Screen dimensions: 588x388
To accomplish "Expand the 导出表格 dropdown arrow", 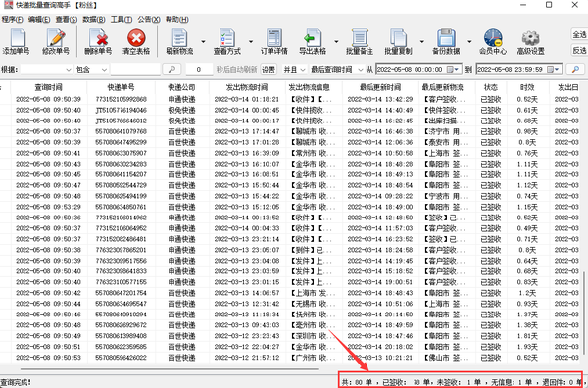I will 336,41.
